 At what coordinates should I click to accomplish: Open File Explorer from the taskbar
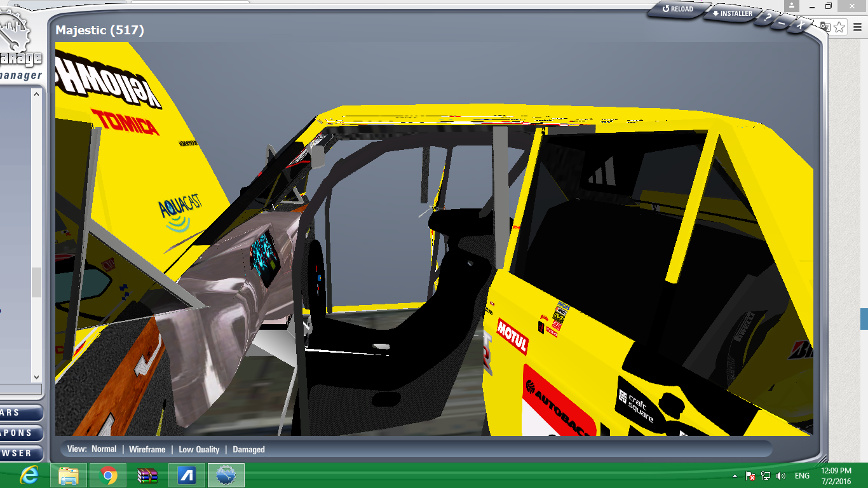(x=69, y=475)
